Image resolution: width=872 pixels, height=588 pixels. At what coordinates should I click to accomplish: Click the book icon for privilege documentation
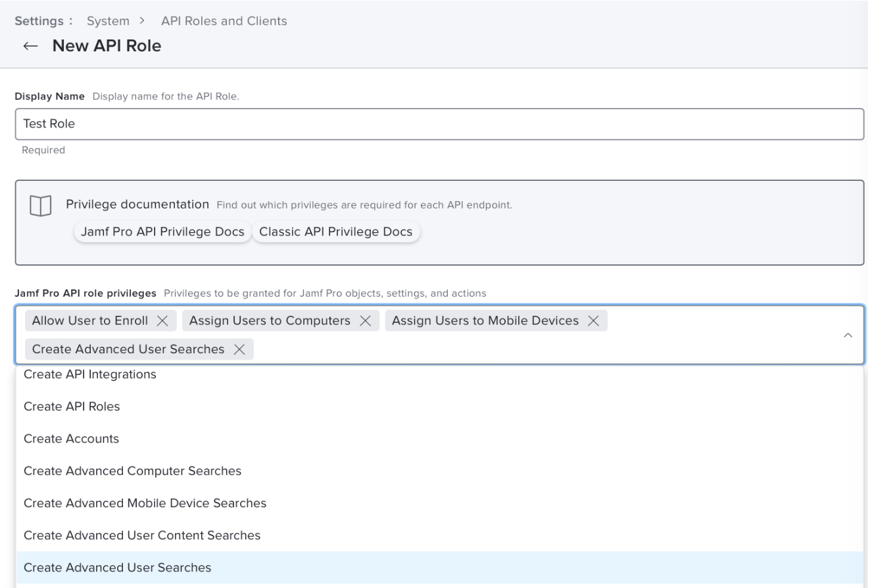40,206
